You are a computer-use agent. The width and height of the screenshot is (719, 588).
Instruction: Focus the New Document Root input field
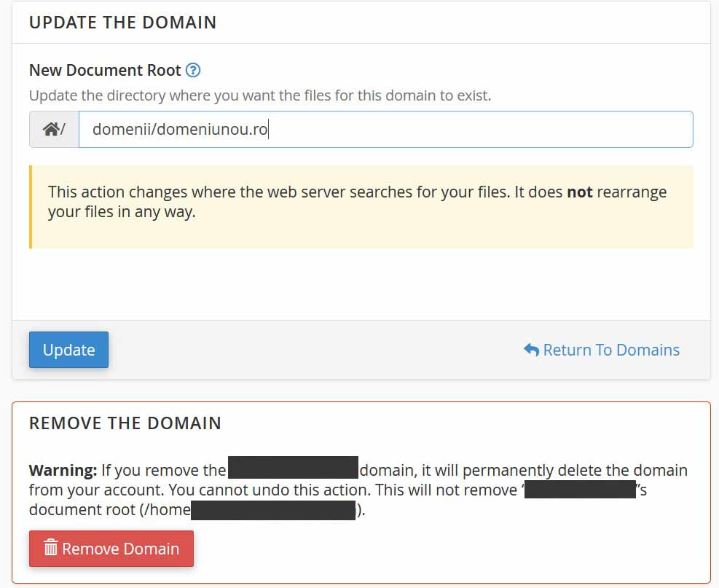click(x=385, y=130)
